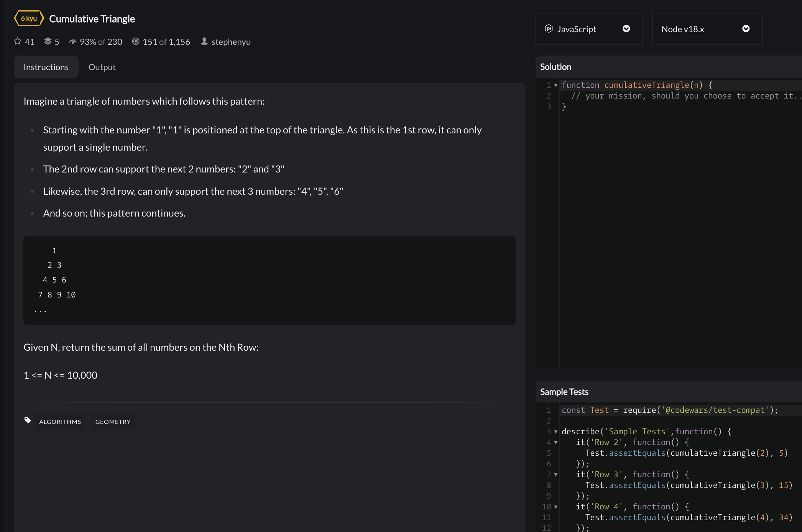802x532 pixels.
Task: Collapse the function fold arrow on line 1
Action: [556, 85]
